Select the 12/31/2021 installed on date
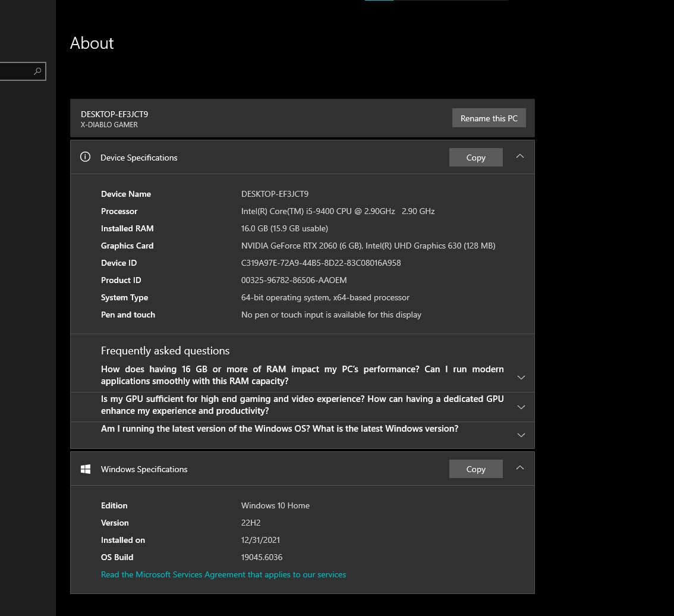 click(x=260, y=540)
